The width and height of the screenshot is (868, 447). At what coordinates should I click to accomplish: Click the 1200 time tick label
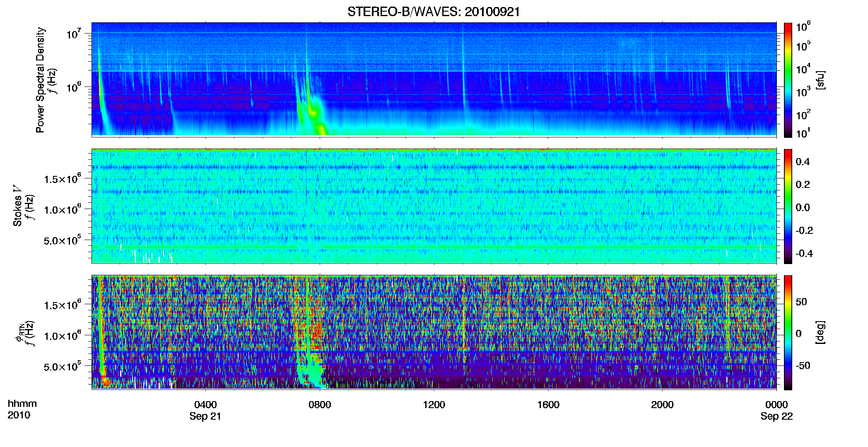tap(434, 405)
